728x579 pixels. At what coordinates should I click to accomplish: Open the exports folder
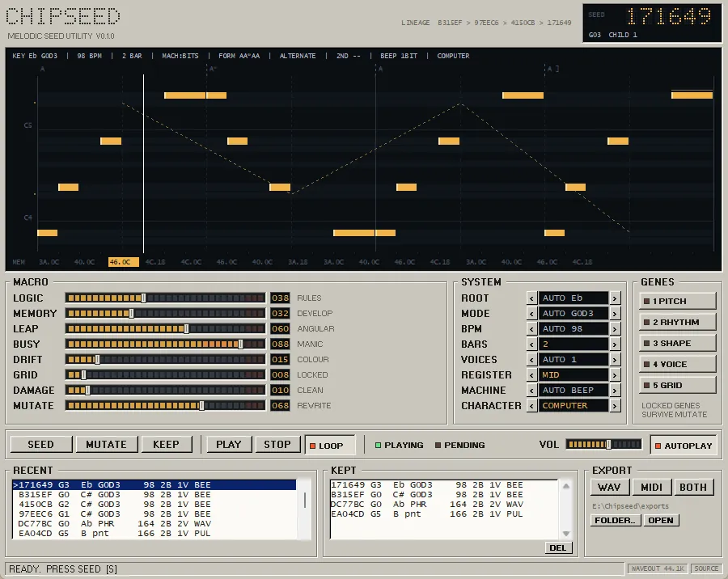661,520
